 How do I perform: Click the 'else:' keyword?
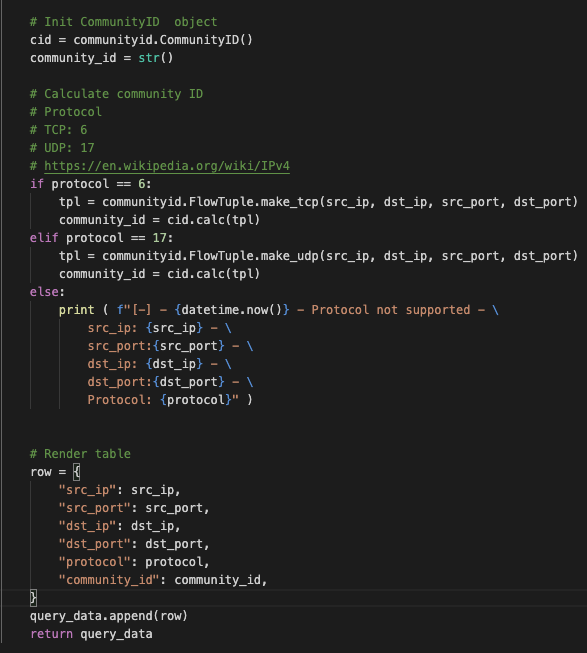tap(47, 292)
